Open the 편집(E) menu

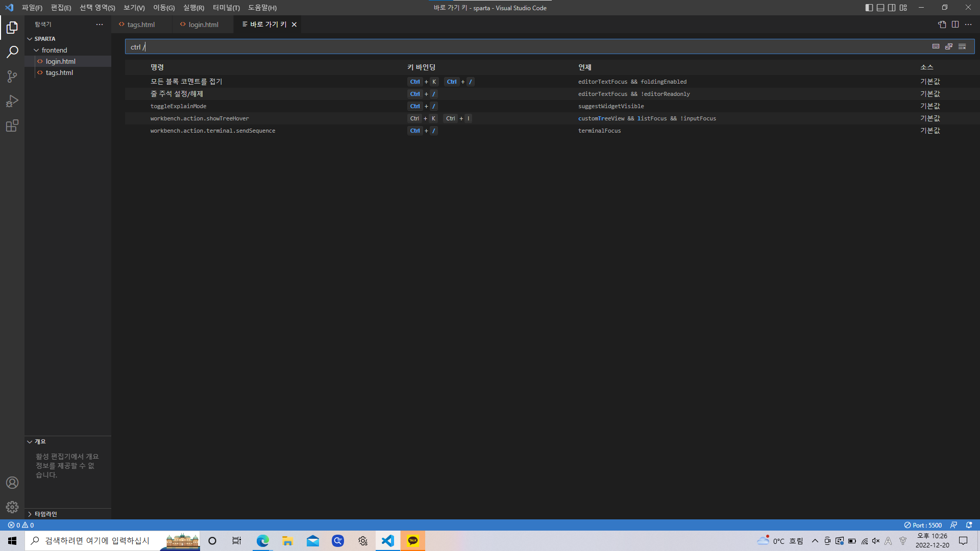pos(61,8)
